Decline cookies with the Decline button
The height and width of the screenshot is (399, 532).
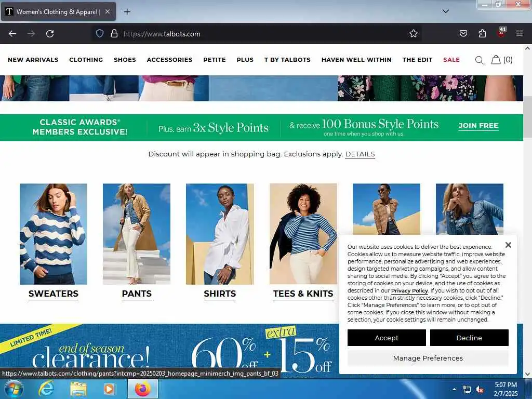[x=469, y=338]
